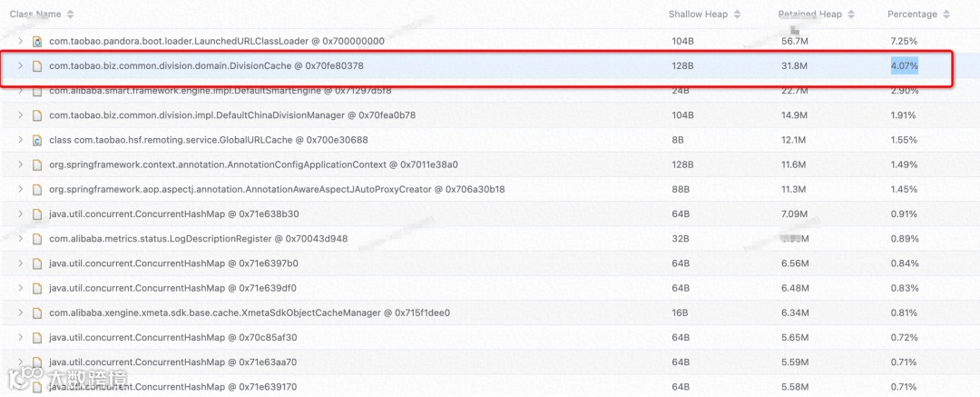This screenshot has width=980, height=397.
Task: Click the 16B shallow heap value
Action: [680, 313]
